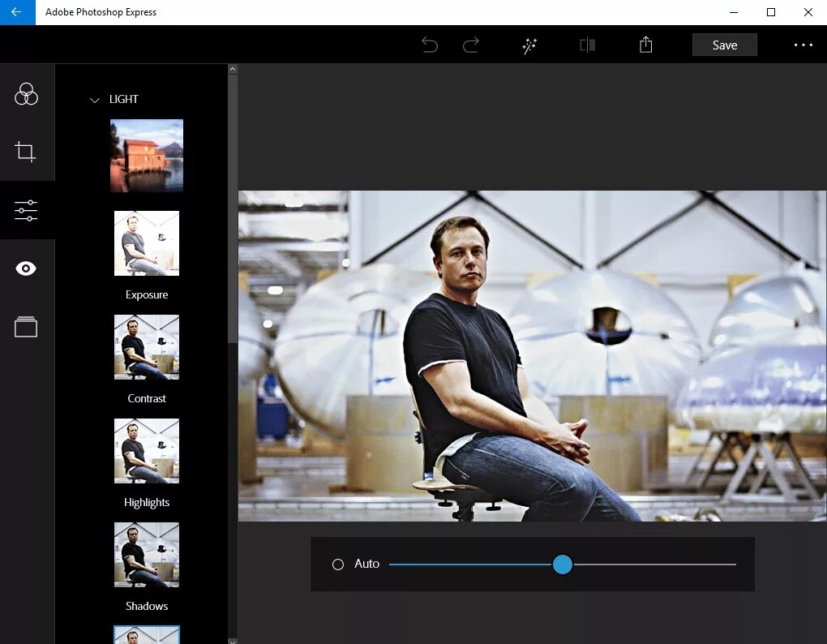Minimize the Photoshop Express window
Image resolution: width=827 pixels, height=644 pixels.
[734, 12]
